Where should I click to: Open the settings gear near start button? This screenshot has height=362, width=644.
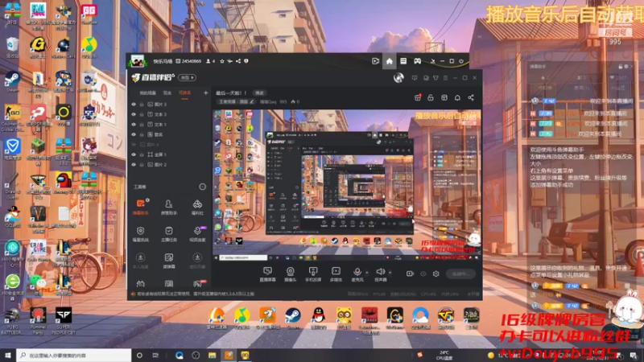[436, 274]
